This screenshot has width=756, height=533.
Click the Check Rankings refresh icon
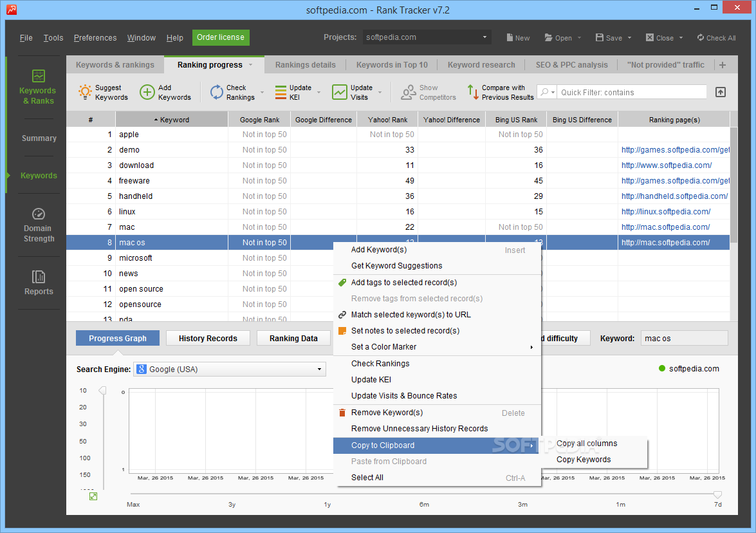coord(216,92)
